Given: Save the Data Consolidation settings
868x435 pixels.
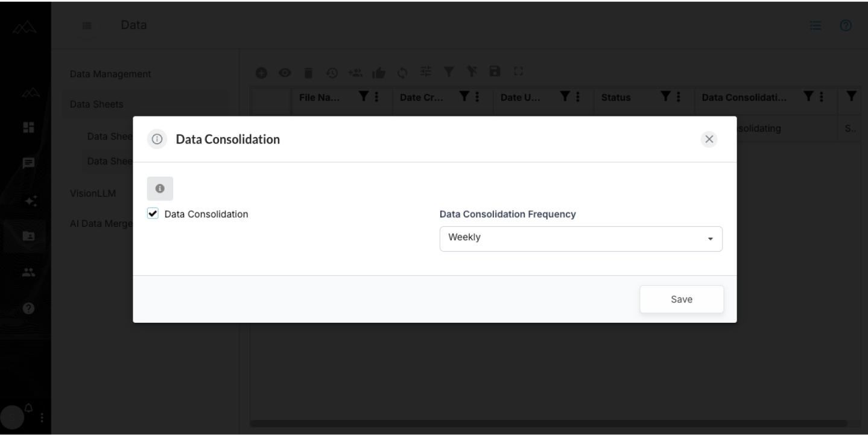Looking at the screenshot, I should (681, 299).
